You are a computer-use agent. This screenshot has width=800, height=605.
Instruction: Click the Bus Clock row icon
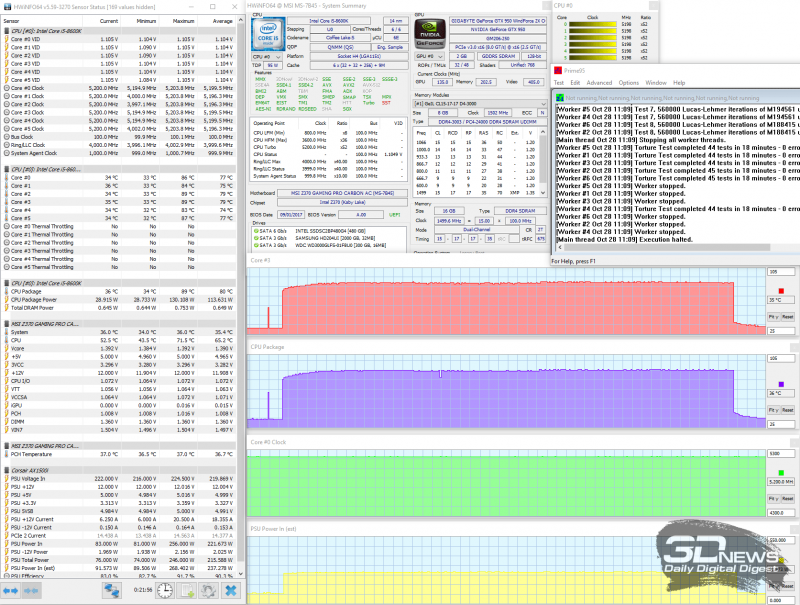pyautogui.click(x=7, y=137)
